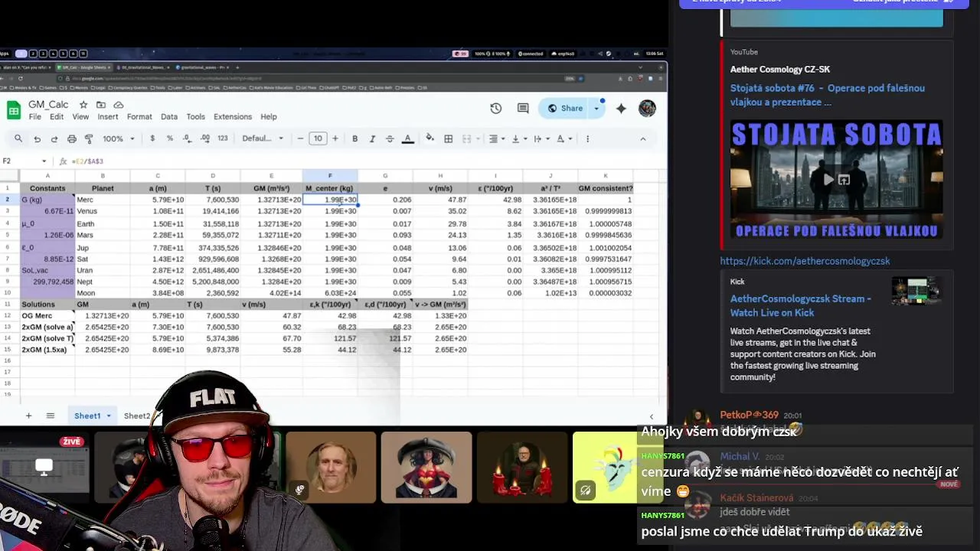Click the move-to-folder icon beside GM_Calc

click(101, 105)
